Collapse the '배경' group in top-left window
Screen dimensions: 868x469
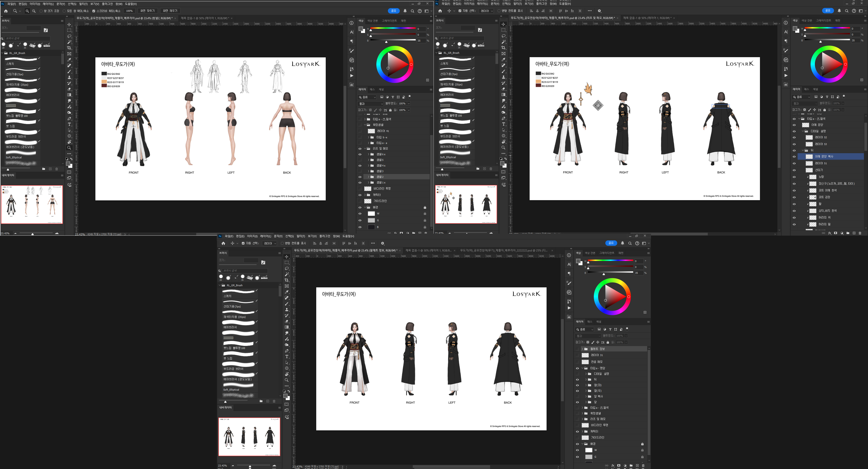point(365,207)
